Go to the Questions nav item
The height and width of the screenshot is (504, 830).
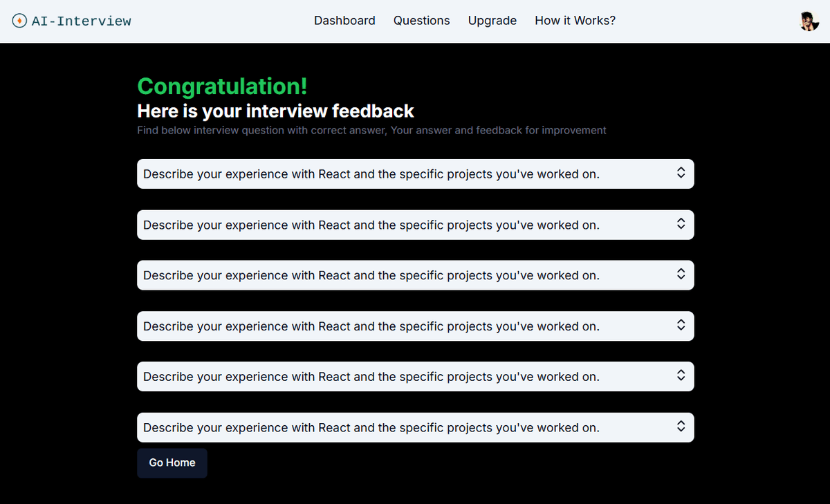421,21
